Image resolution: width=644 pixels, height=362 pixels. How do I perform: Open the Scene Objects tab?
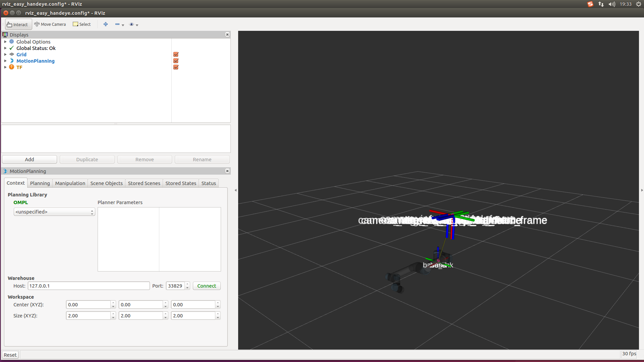point(106,183)
